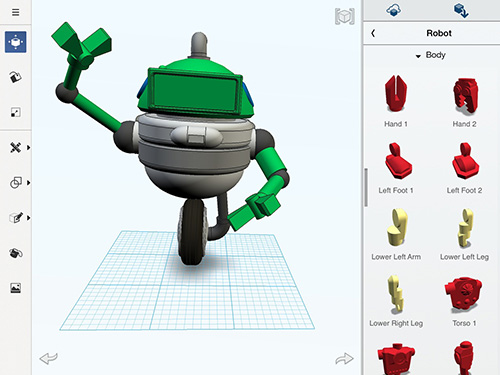Screen dimensions: 500x375
Task: Click the download model icon
Action: [x=461, y=10]
